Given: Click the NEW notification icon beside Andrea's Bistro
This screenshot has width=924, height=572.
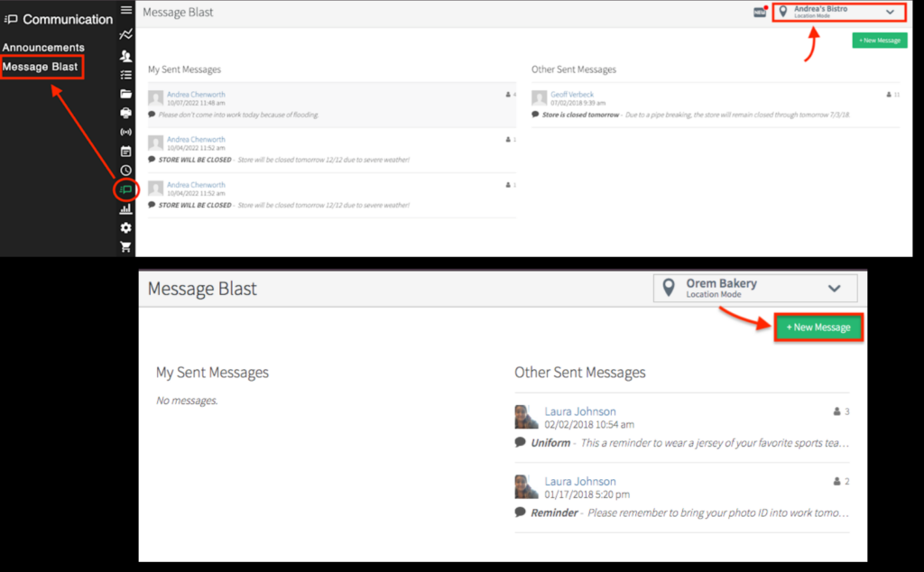Looking at the screenshot, I should point(760,12).
